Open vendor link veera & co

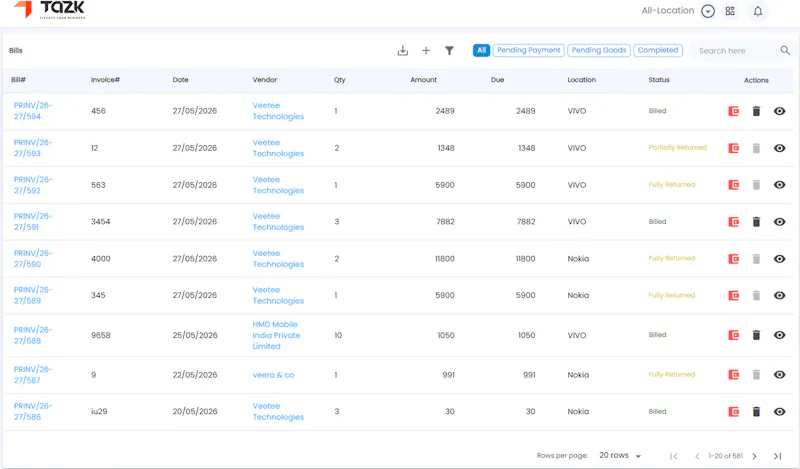273,375
